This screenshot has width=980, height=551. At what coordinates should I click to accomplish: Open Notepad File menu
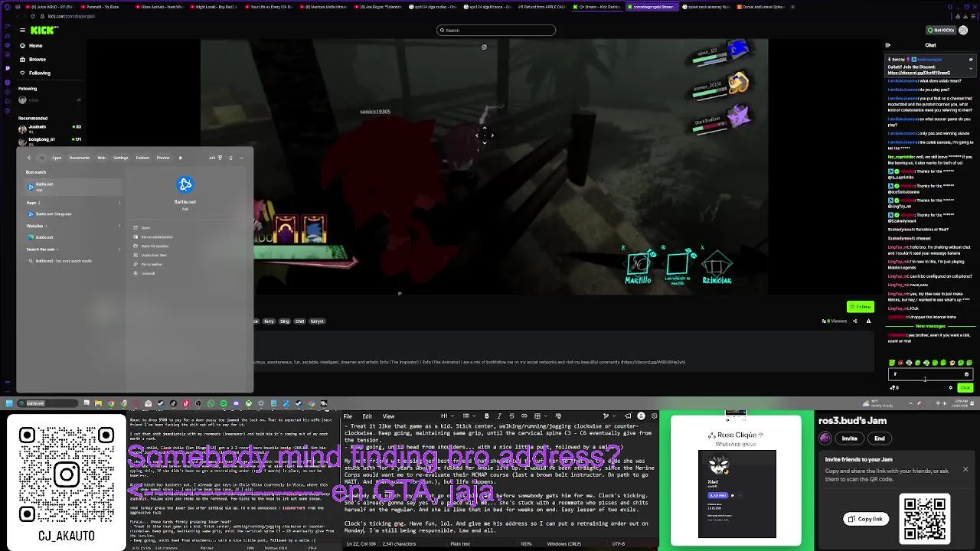(348, 416)
